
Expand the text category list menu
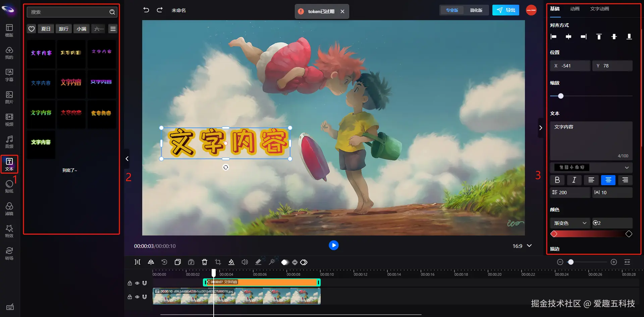pyautogui.click(x=113, y=29)
